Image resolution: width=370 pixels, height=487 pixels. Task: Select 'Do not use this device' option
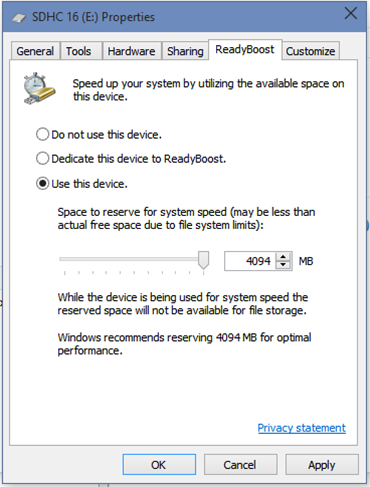42,134
